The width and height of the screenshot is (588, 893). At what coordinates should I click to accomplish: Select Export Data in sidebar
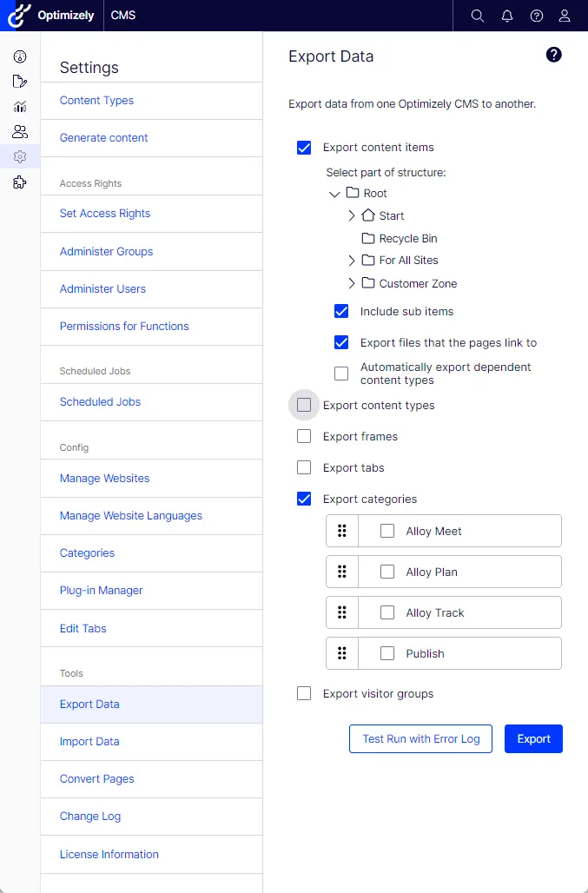click(151, 704)
